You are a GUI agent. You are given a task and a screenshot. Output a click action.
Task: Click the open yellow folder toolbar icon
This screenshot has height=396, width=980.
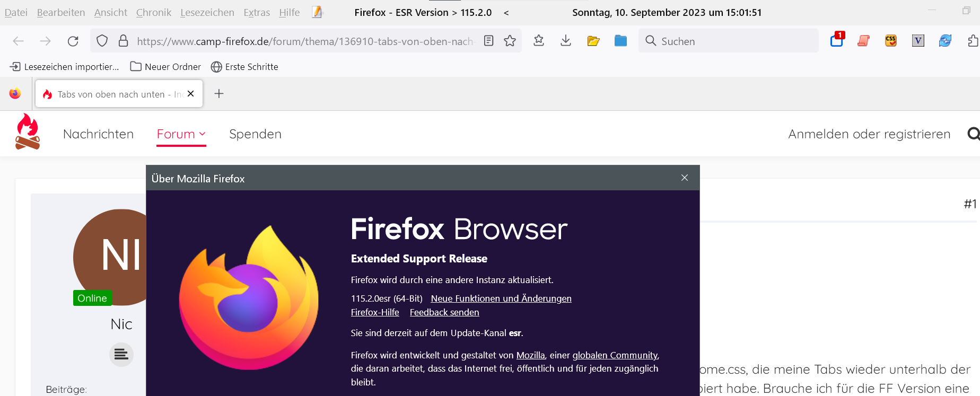(593, 41)
